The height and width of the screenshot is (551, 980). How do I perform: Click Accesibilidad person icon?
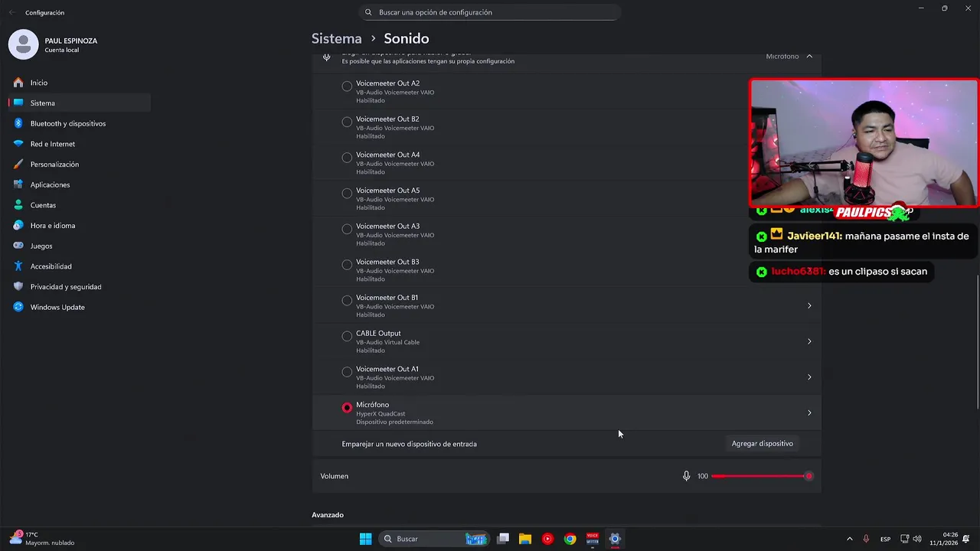(x=18, y=266)
